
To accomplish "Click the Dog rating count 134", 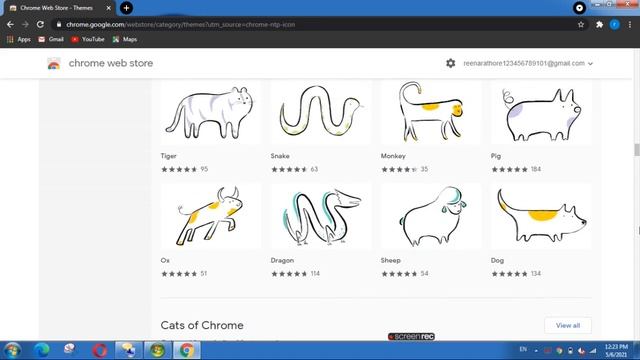I will (x=536, y=273).
